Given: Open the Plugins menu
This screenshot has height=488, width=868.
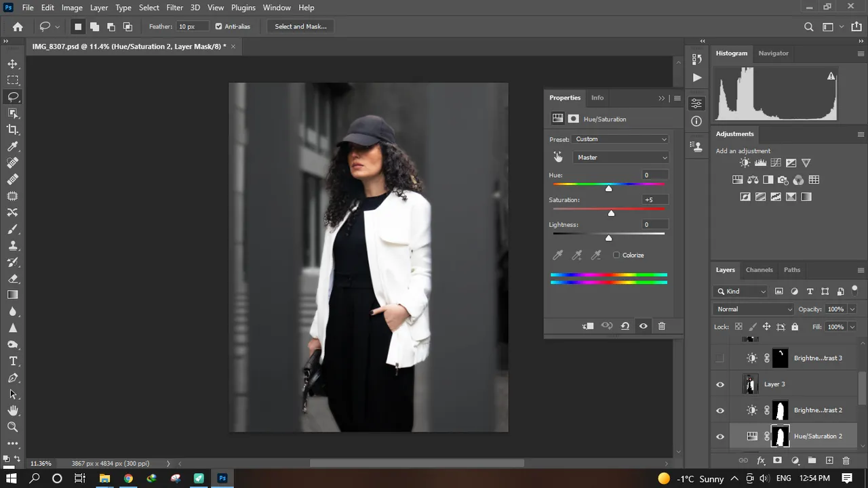Looking at the screenshot, I should [243, 7].
